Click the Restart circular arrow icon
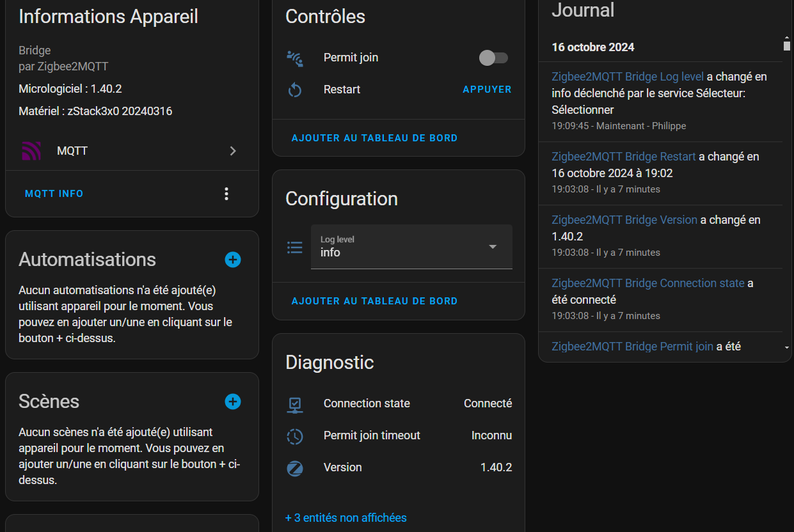The height and width of the screenshot is (532, 794). pos(294,90)
